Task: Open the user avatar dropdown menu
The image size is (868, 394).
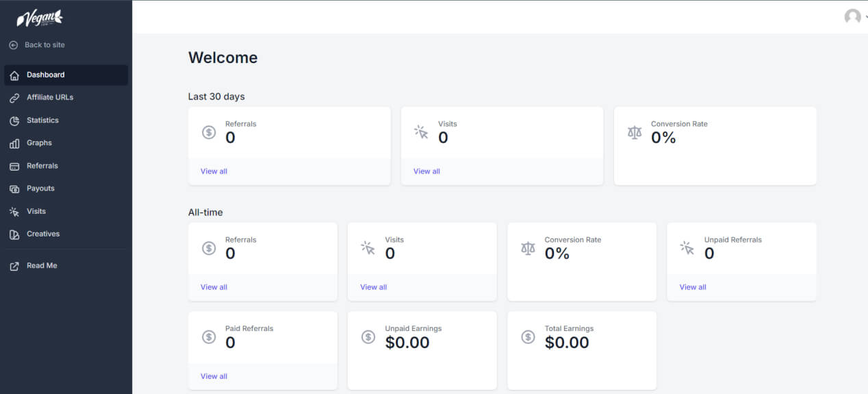Action: pos(853,17)
